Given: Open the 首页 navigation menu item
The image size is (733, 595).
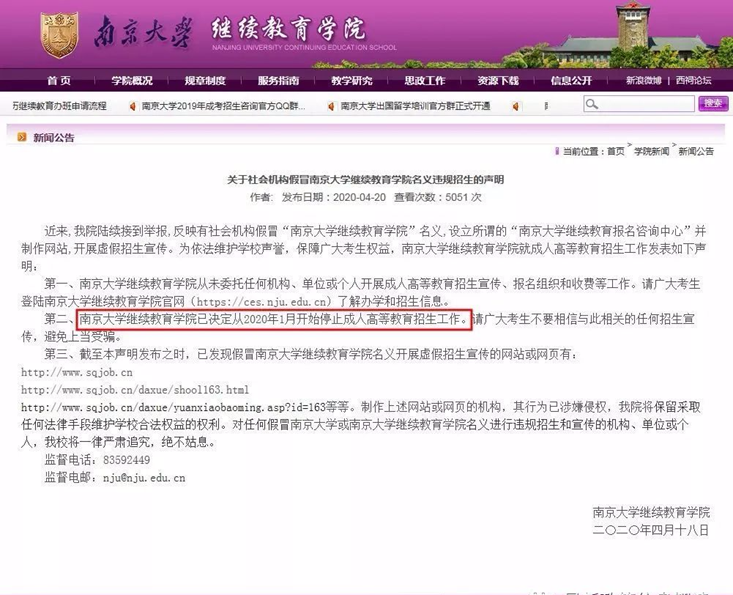Looking at the screenshot, I should tap(59, 80).
